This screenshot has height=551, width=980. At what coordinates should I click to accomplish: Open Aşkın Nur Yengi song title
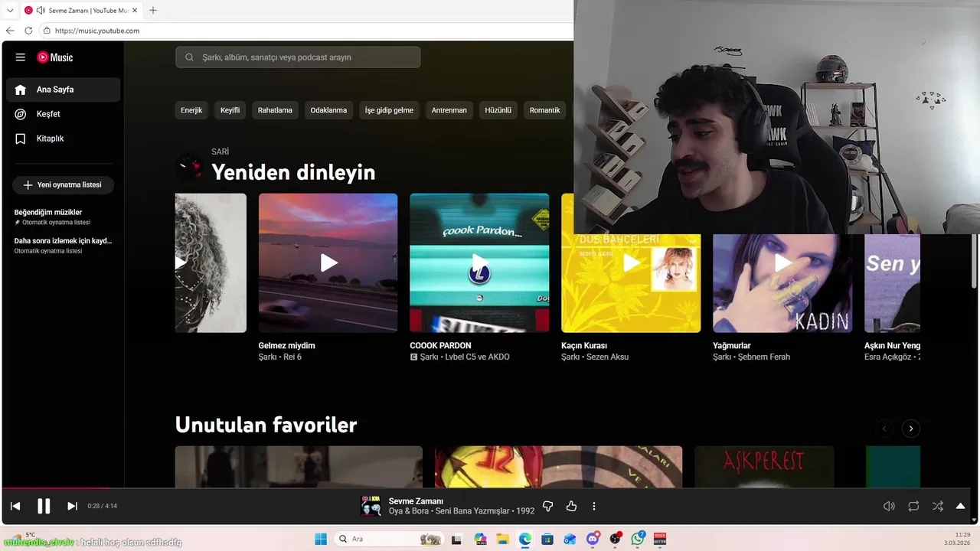tap(892, 346)
